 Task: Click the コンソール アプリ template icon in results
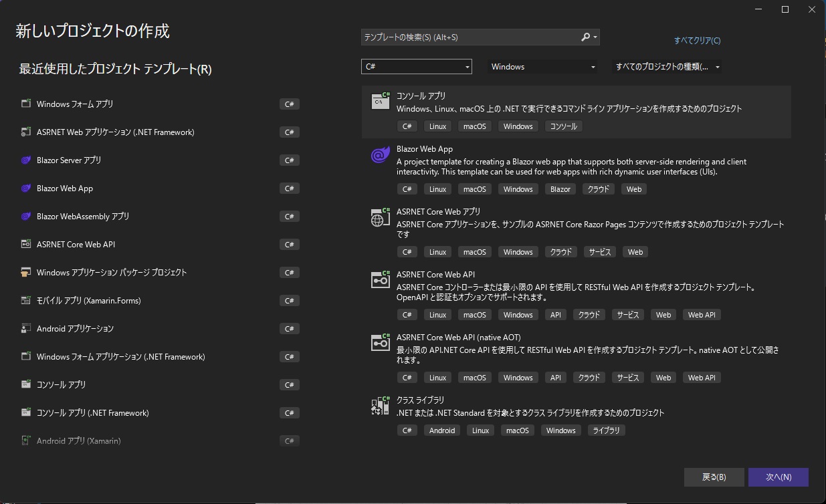coord(381,101)
